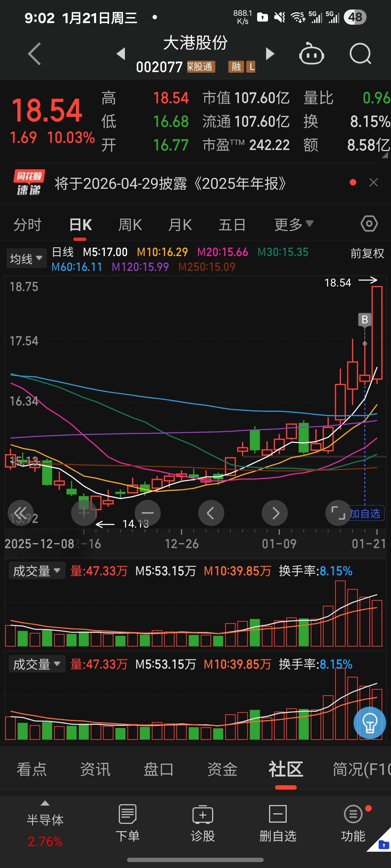Move chart cursor left one candle
This screenshot has height=868, width=391.
[211, 513]
